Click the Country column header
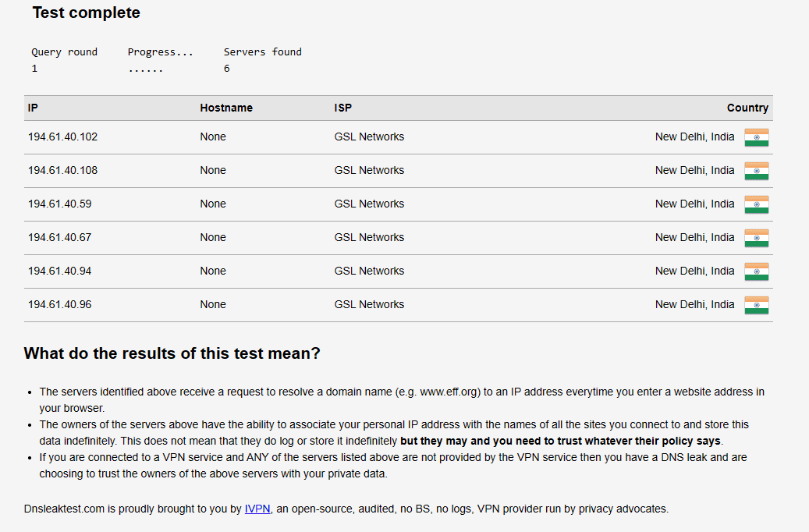Viewport: 809px width, 532px height. coord(747,108)
